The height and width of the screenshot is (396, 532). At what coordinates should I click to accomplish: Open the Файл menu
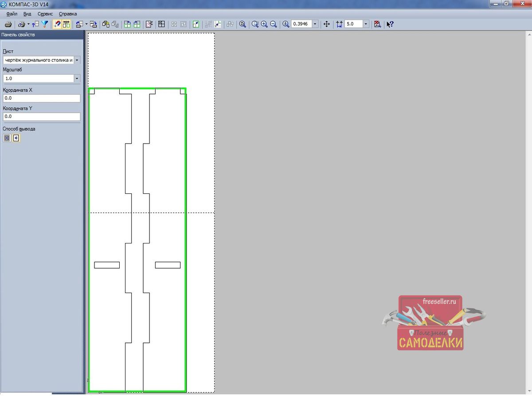click(x=12, y=14)
